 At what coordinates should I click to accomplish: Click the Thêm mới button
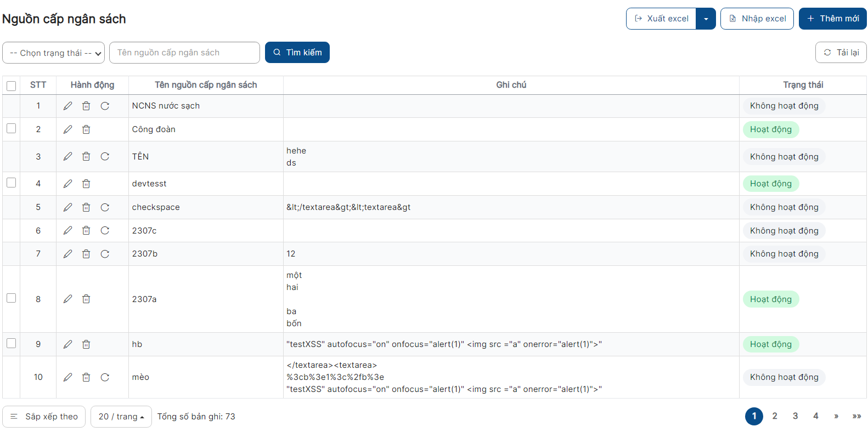832,19
